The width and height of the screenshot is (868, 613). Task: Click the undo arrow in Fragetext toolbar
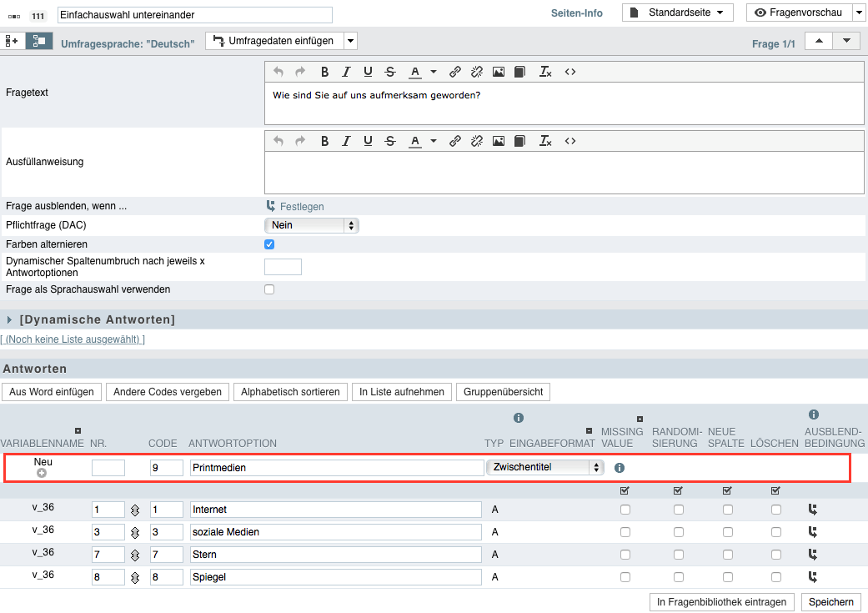tap(278, 72)
